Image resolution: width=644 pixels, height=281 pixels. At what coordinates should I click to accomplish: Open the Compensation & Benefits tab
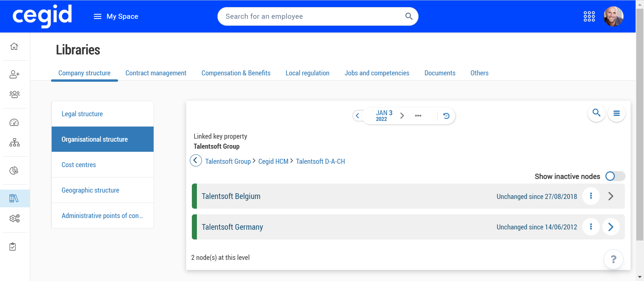pos(236,73)
